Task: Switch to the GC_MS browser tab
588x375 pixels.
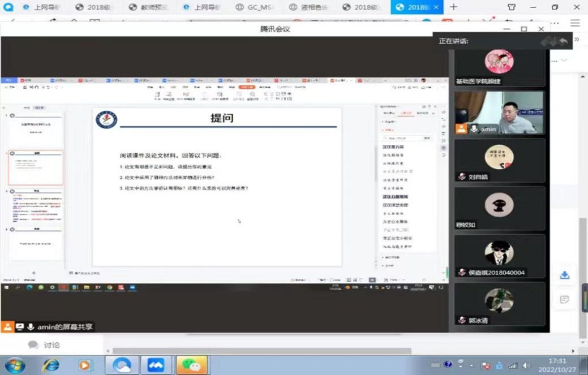Action: tap(257, 7)
